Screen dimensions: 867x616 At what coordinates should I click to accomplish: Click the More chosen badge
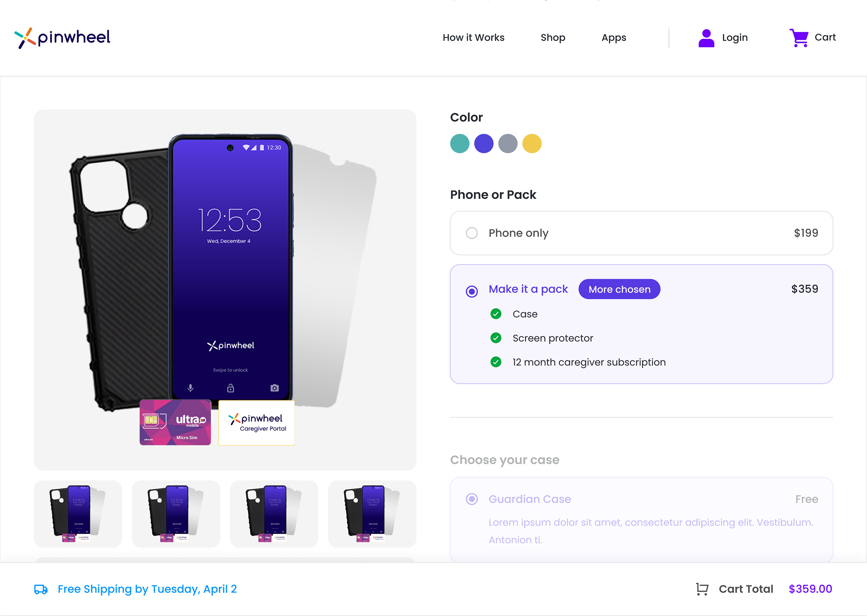pos(619,290)
